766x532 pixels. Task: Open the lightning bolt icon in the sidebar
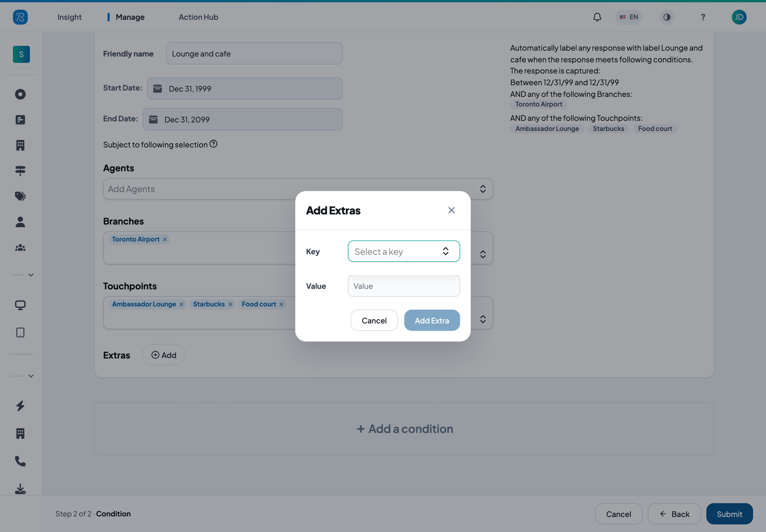(20, 406)
